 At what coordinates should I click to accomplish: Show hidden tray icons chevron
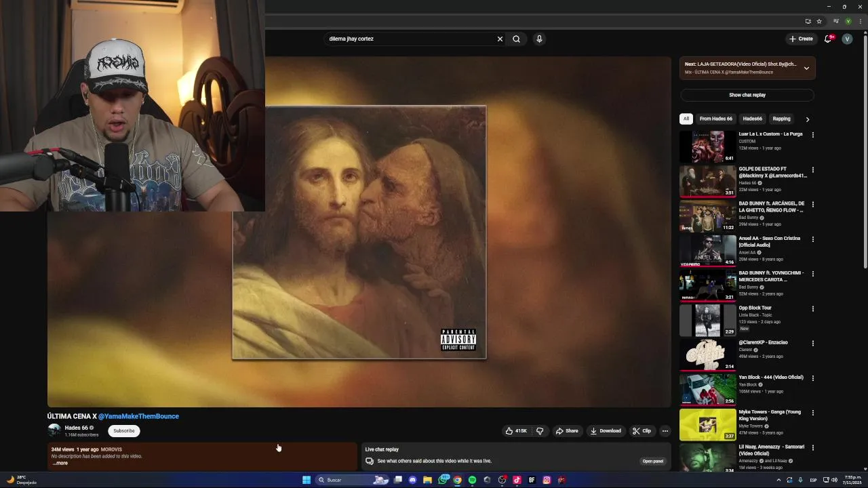778,480
